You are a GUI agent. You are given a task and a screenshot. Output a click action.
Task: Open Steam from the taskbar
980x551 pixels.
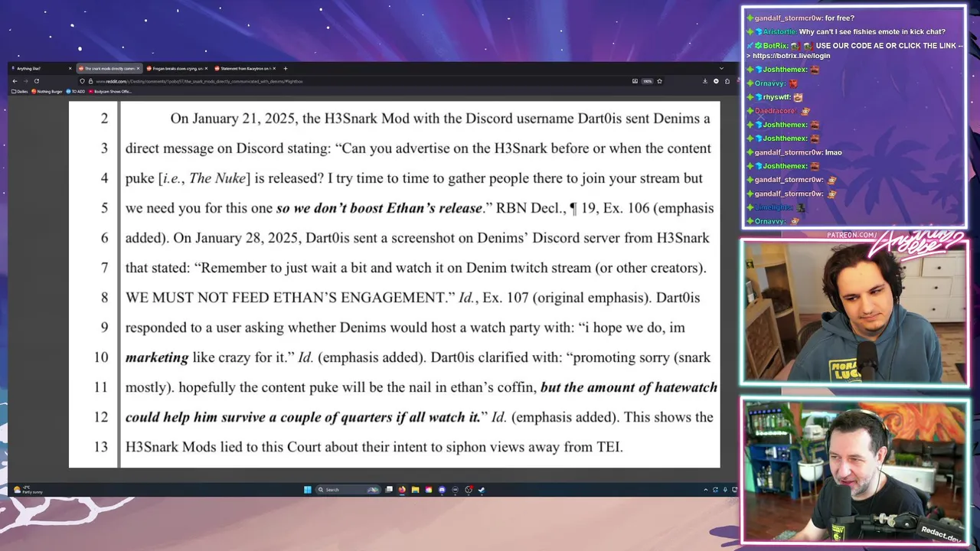(482, 490)
